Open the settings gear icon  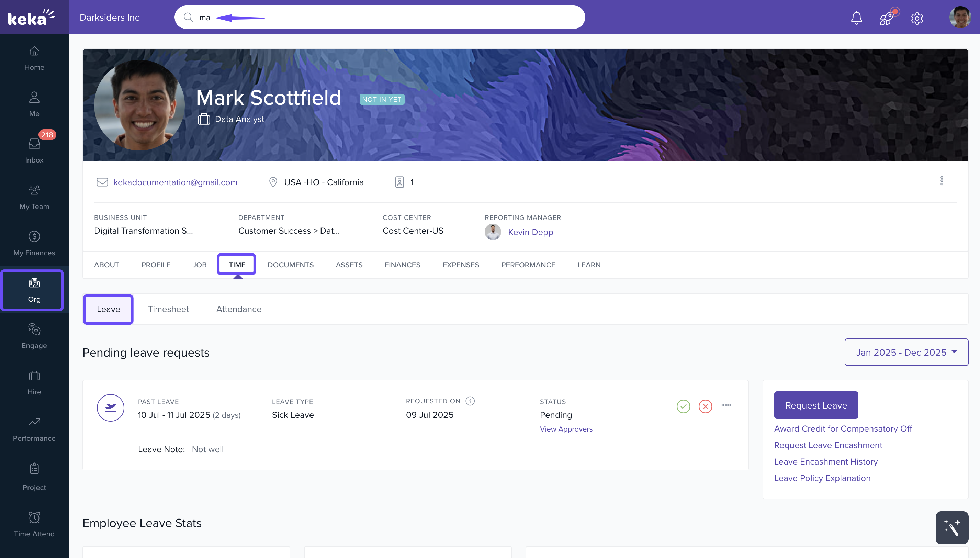(x=917, y=18)
